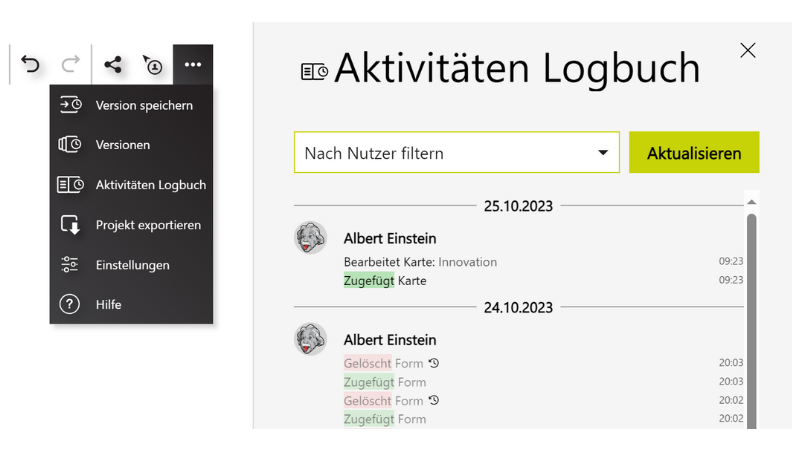Open the share icon
This screenshot has width=800, height=450.
point(113,64)
